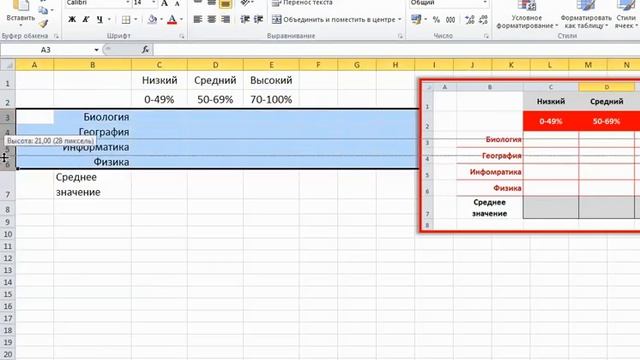This screenshot has width=640, height=360.
Task: Click the text orientation icon
Action: click(245, 3)
